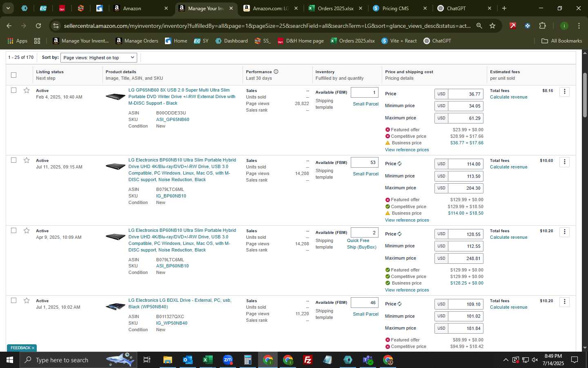
Task: Reload the page with browser refresh icon
Action: coord(38,26)
